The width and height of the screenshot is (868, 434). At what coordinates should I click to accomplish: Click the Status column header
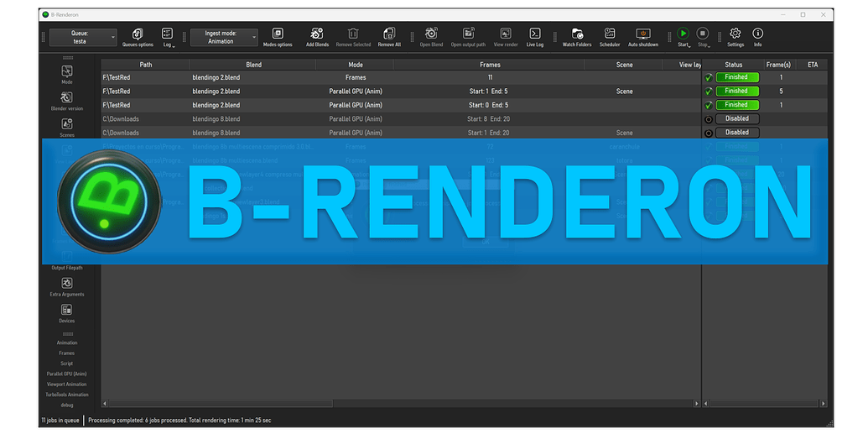(x=734, y=65)
